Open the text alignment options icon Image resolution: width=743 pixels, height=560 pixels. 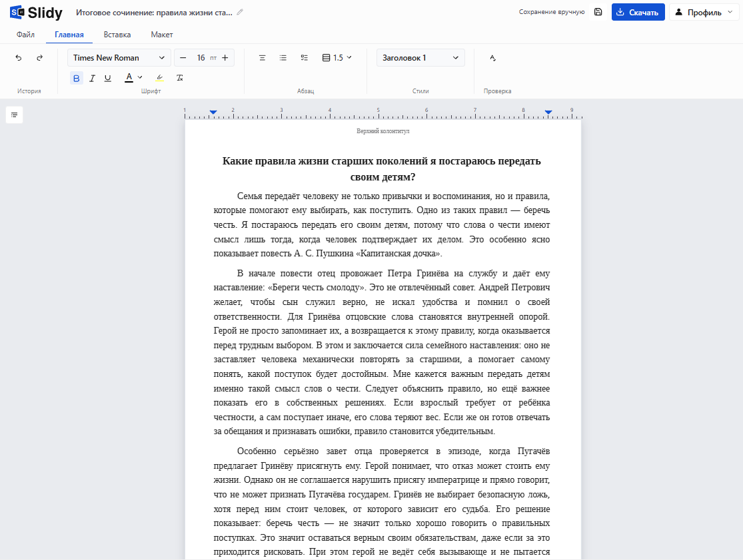tap(262, 58)
